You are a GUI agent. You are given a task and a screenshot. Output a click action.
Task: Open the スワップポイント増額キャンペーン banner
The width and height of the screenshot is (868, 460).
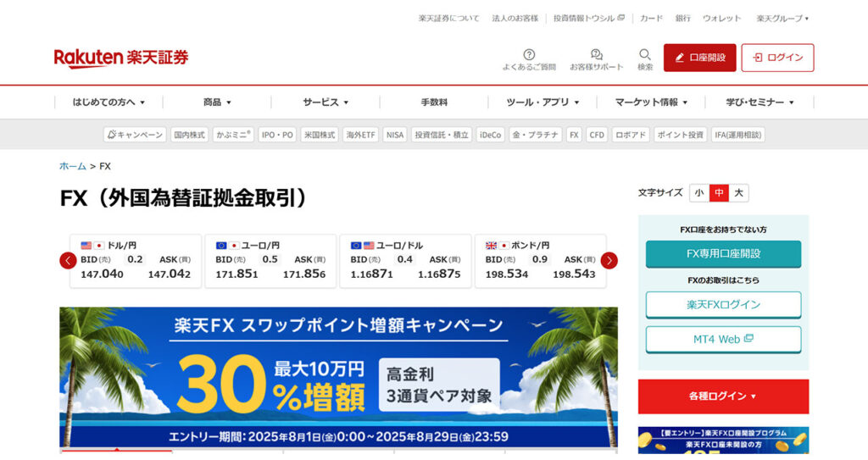(339, 377)
